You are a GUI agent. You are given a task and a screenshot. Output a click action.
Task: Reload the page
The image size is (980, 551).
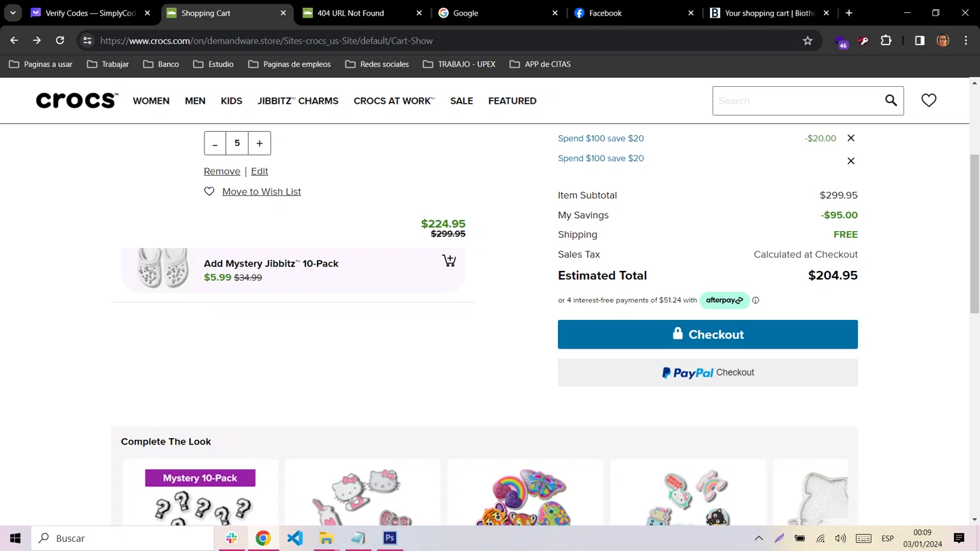click(x=59, y=40)
